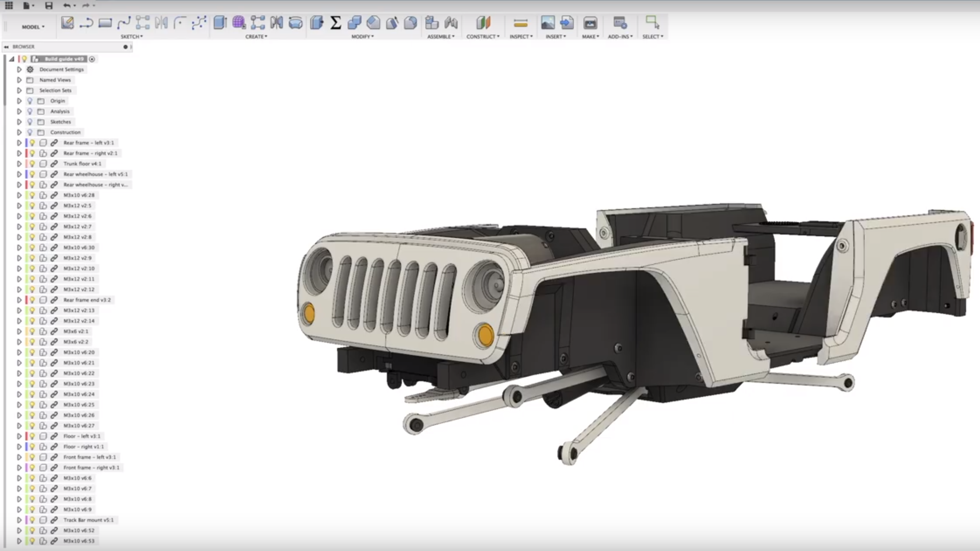Select the sketch Rectangle tool
The height and width of the screenshot is (551, 980).
(x=105, y=23)
